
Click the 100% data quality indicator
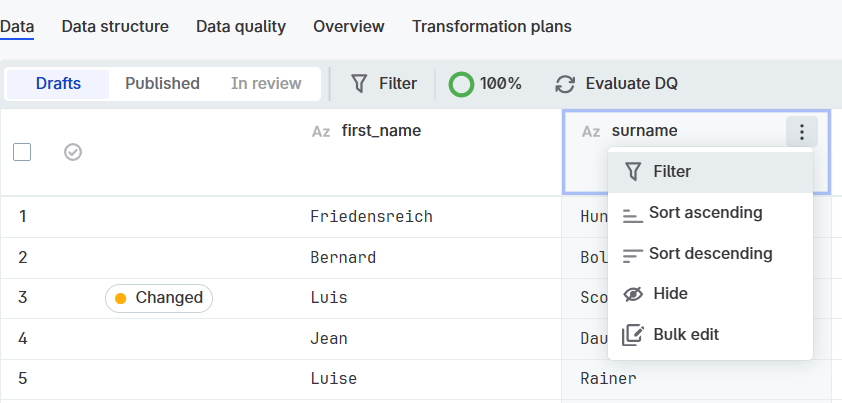[485, 84]
